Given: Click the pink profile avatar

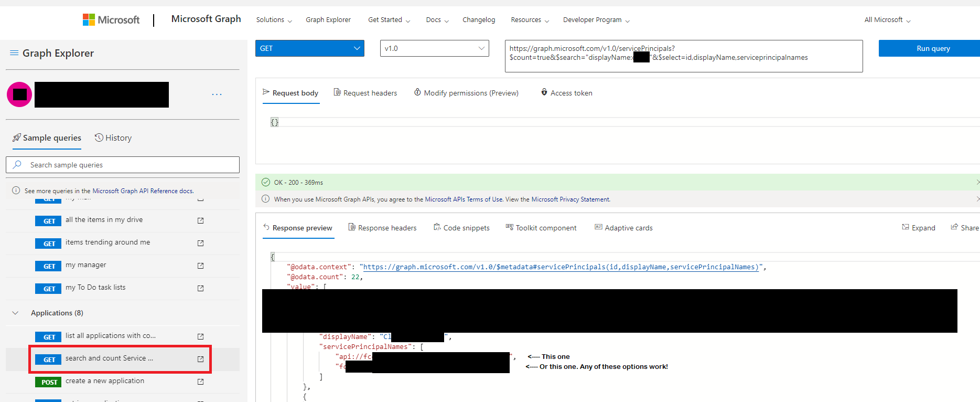Looking at the screenshot, I should click(19, 94).
